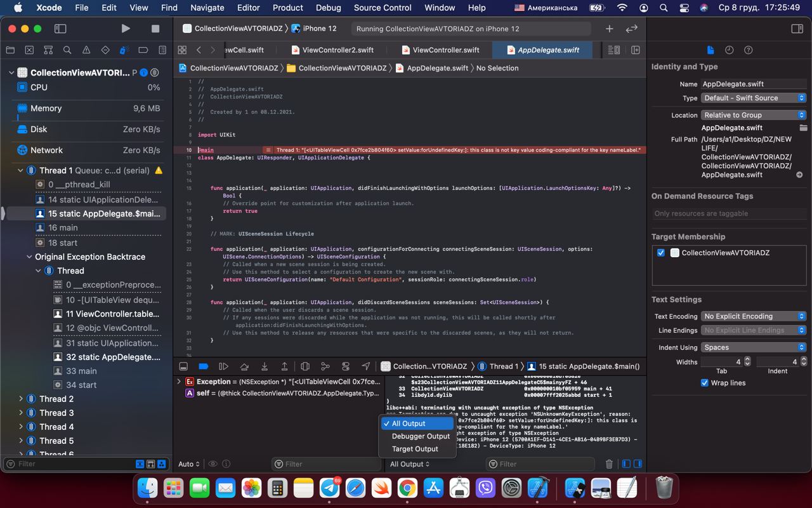
Task: Go back with the editor back chevron
Action: (199, 50)
